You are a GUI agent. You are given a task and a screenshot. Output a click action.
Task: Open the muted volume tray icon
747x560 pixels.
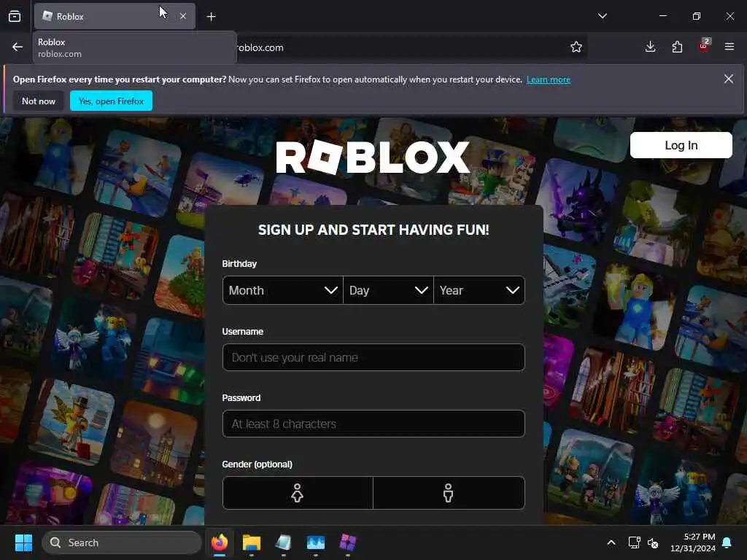click(x=653, y=542)
